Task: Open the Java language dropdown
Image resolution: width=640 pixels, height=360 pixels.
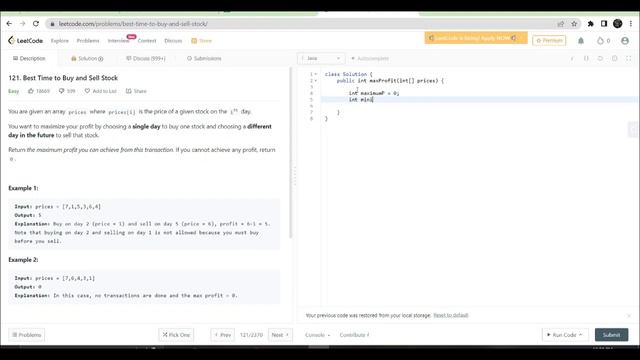Action: tap(321, 58)
